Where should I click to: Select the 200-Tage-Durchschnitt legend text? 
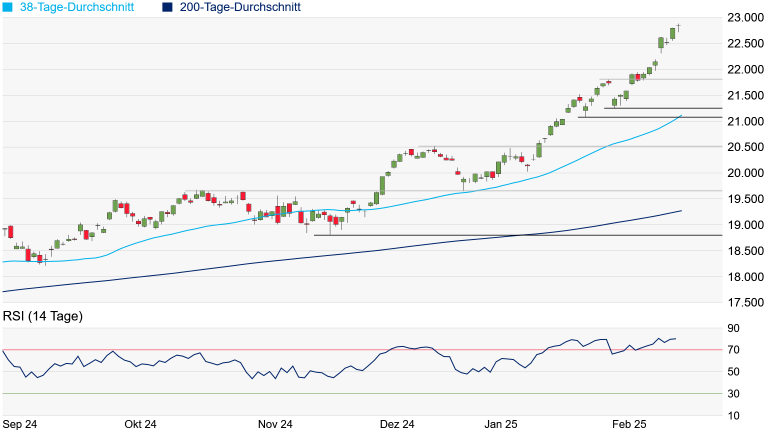pyautogui.click(x=240, y=7)
